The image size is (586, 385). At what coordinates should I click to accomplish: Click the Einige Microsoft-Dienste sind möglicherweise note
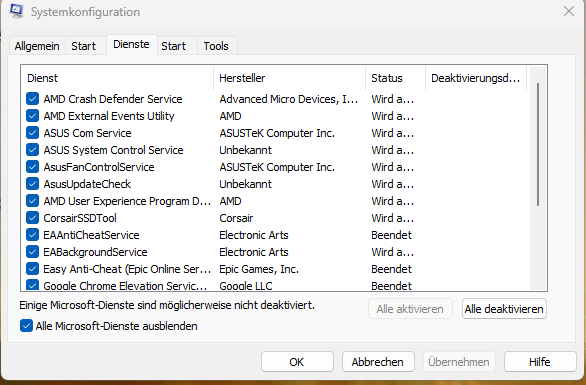pos(167,305)
